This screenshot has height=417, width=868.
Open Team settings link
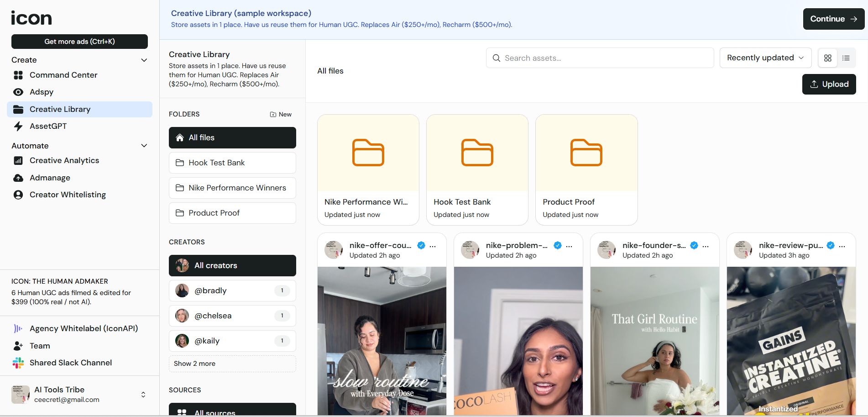pos(79,346)
